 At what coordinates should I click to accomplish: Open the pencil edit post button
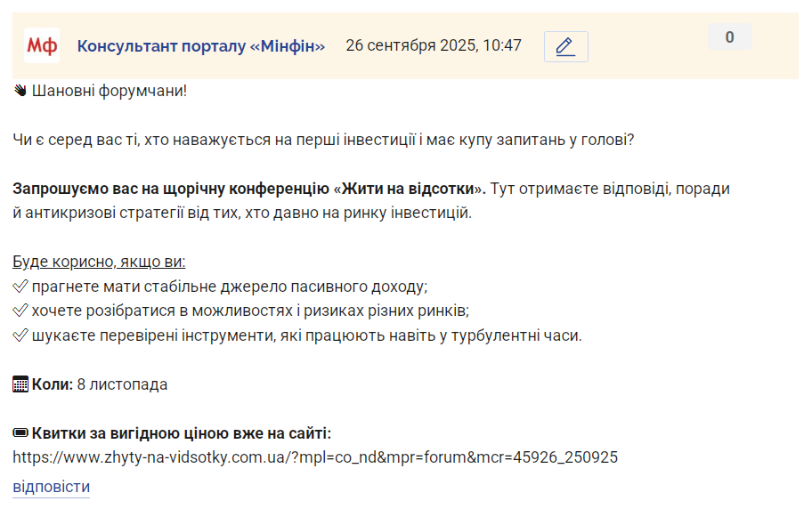click(565, 46)
